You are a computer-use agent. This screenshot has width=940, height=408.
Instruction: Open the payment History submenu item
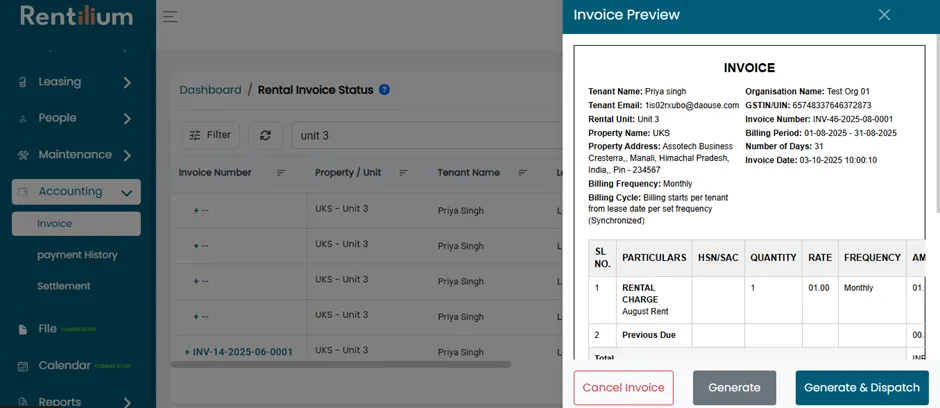[77, 255]
